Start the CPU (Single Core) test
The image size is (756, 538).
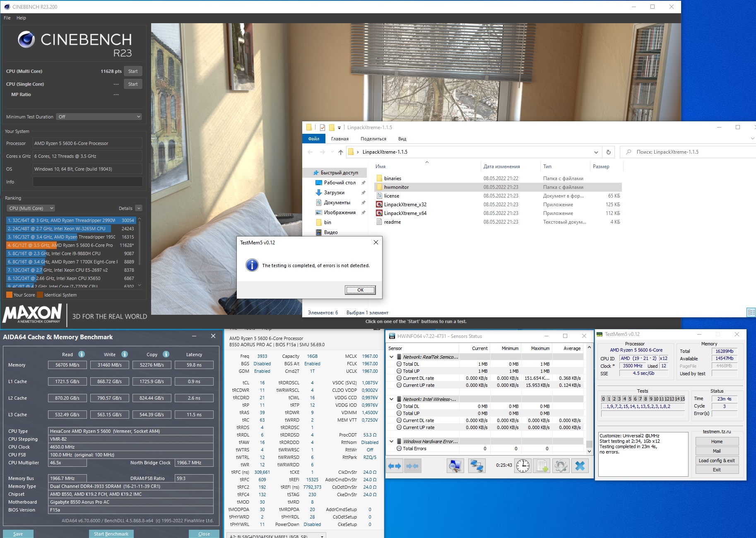click(x=133, y=84)
